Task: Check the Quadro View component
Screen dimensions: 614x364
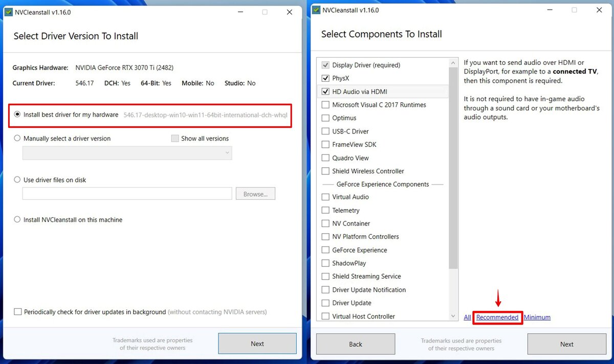Action: tap(325, 158)
